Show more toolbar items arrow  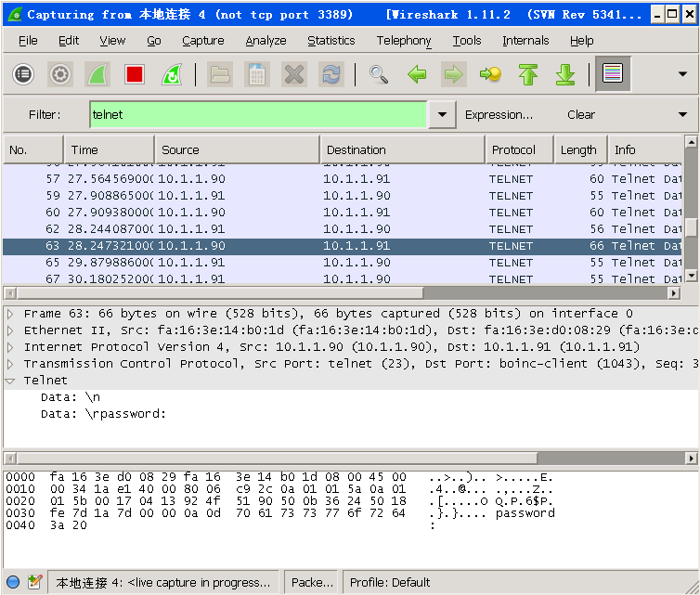click(682, 74)
